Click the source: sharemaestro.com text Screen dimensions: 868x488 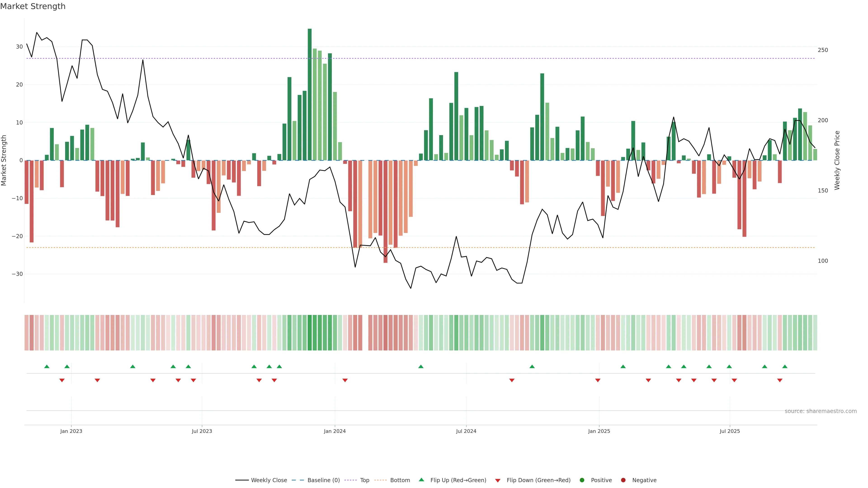click(821, 411)
